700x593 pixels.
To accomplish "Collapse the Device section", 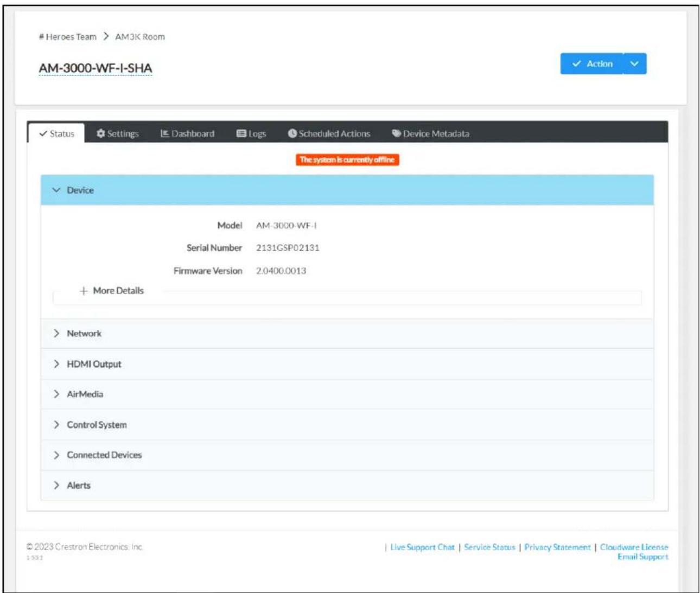I will [347, 190].
